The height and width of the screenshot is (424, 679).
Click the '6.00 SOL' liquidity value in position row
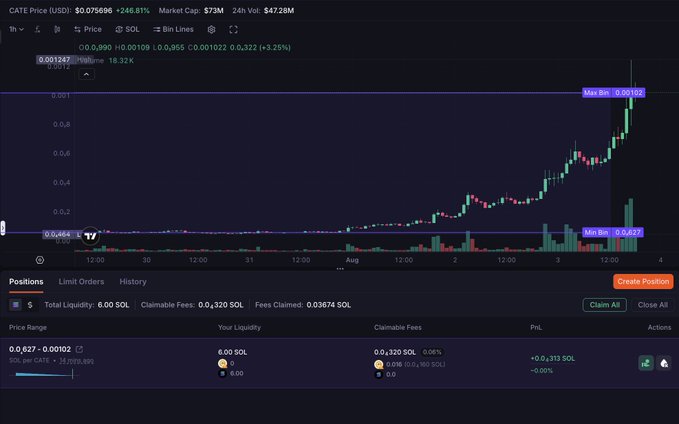[x=233, y=352]
